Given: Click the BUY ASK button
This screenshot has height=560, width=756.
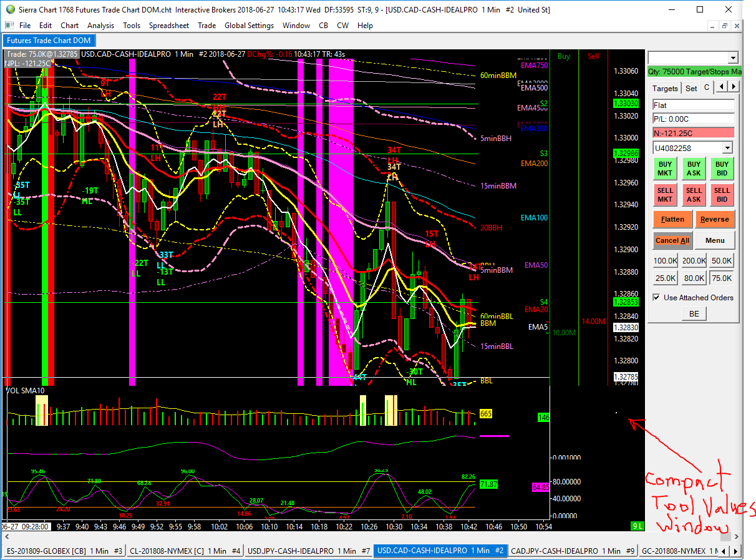Looking at the screenshot, I should pos(694,169).
